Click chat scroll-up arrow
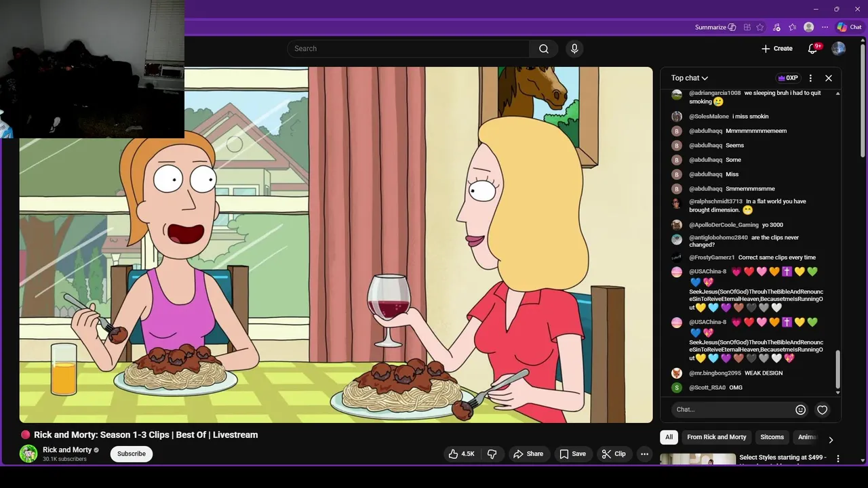868x488 pixels. pyautogui.click(x=838, y=93)
